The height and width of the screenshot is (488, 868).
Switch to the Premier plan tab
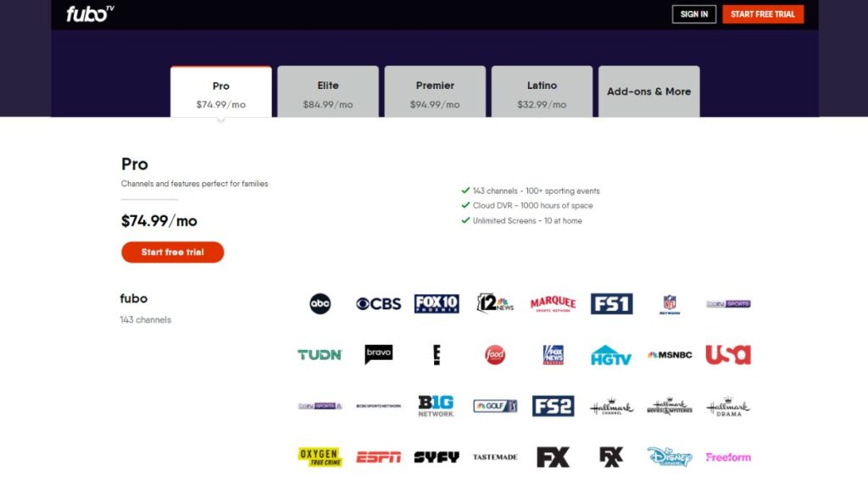[x=435, y=91]
